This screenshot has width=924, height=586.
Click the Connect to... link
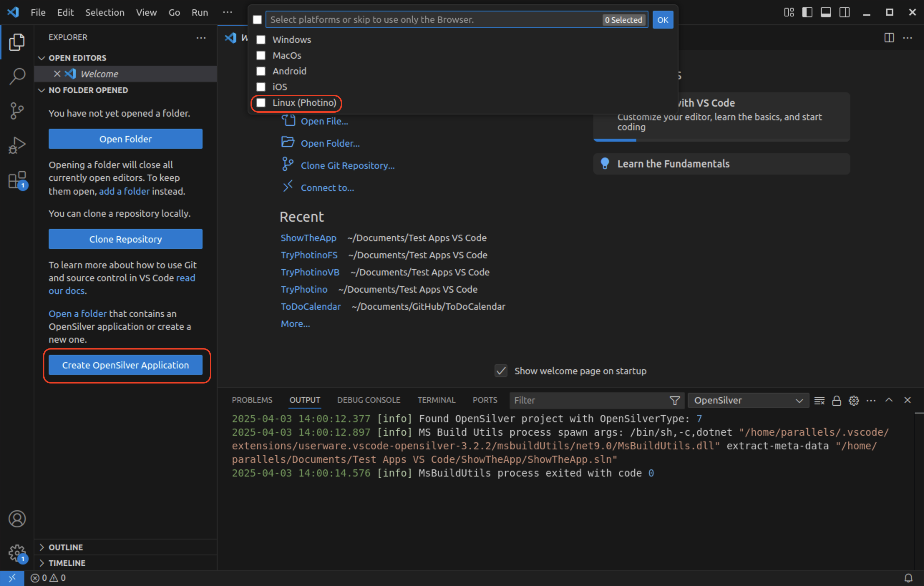click(327, 187)
